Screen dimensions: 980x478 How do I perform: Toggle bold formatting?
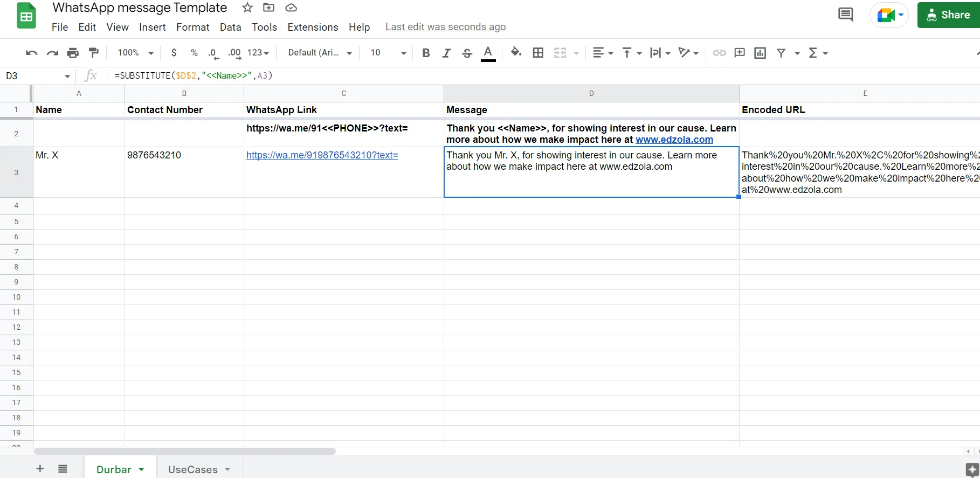point(426,53)
